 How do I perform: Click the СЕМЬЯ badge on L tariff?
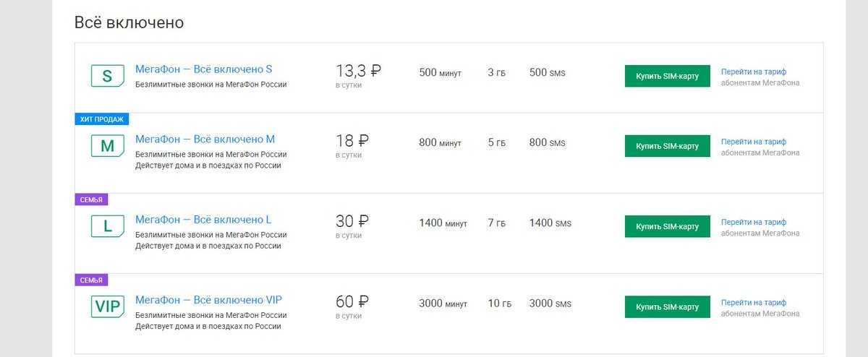[91, 199]
